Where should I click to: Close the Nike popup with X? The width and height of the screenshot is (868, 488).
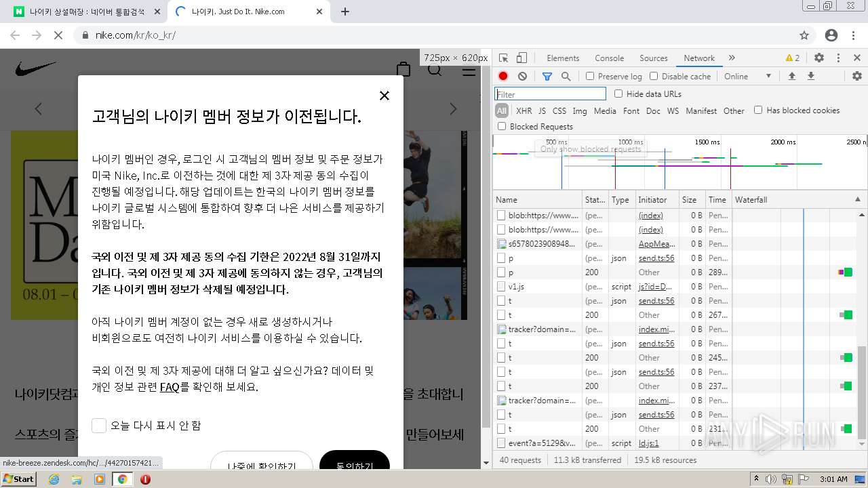384,96
